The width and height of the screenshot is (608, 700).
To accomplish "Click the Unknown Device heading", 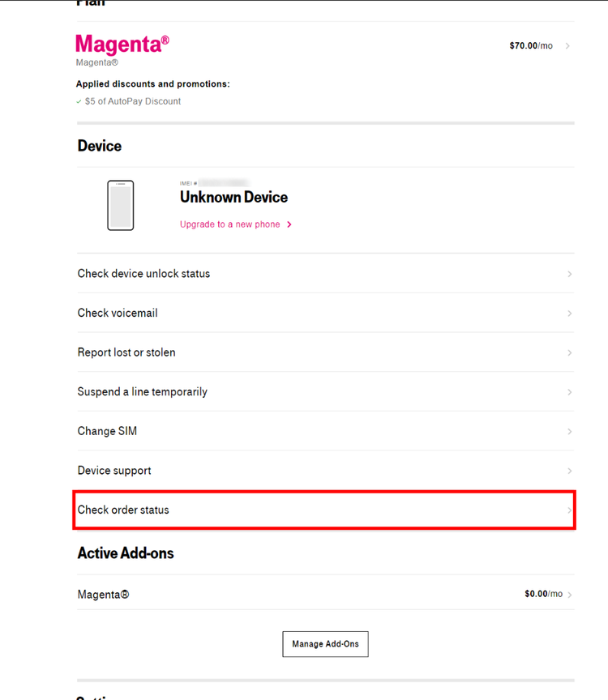I will point(233,198).
